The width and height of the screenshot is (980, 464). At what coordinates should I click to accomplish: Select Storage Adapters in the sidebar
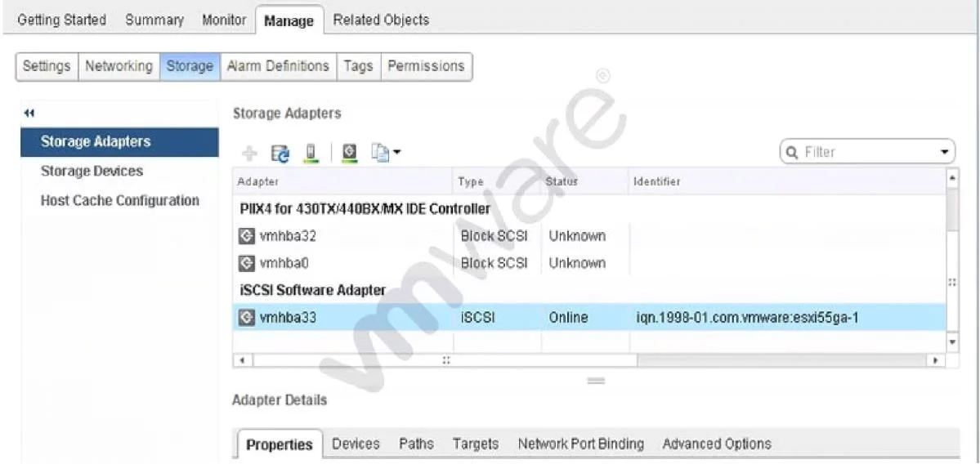coord(119,142)
